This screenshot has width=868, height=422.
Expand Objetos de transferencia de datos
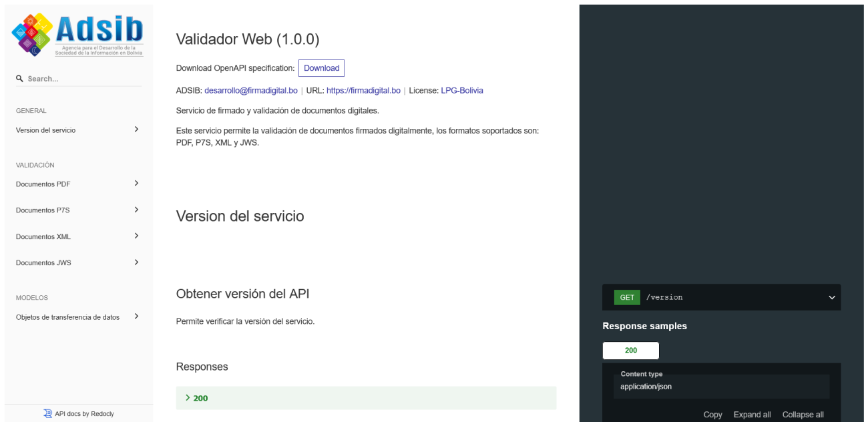point(136,316)
